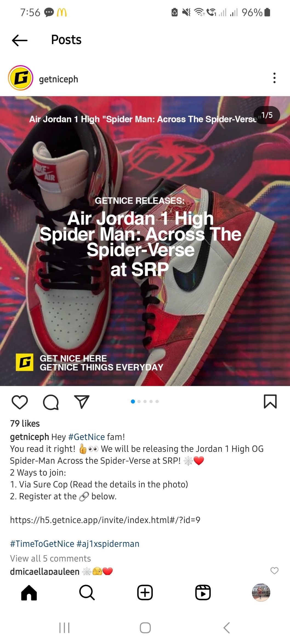Create a new post with the plus icon

coord(145,593)
